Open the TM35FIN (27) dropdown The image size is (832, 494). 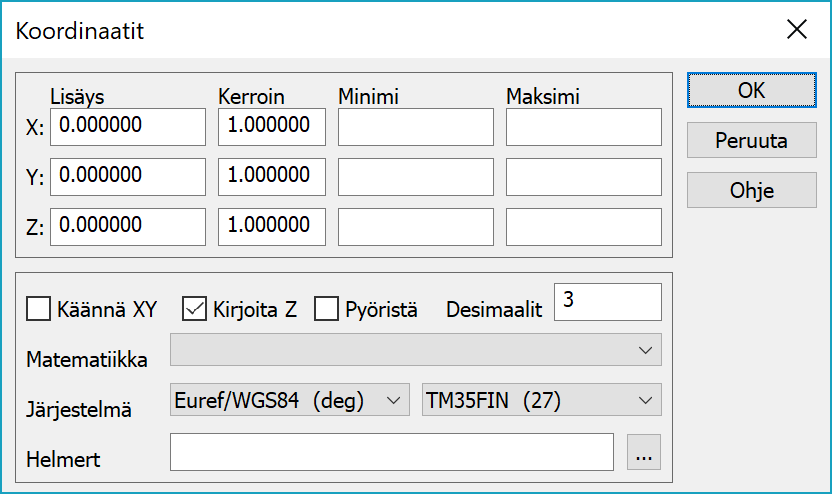(541, 400)
